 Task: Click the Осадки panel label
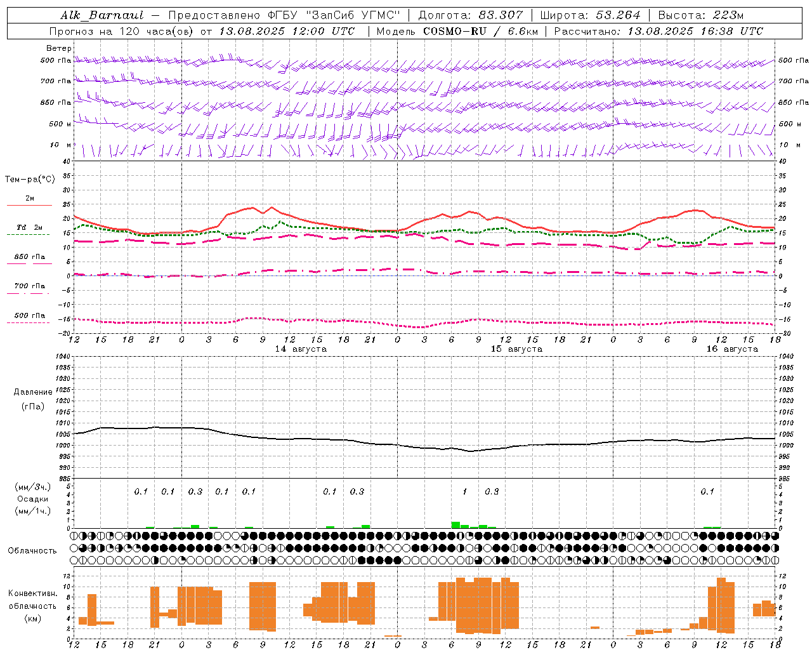(x=33, y=499)
